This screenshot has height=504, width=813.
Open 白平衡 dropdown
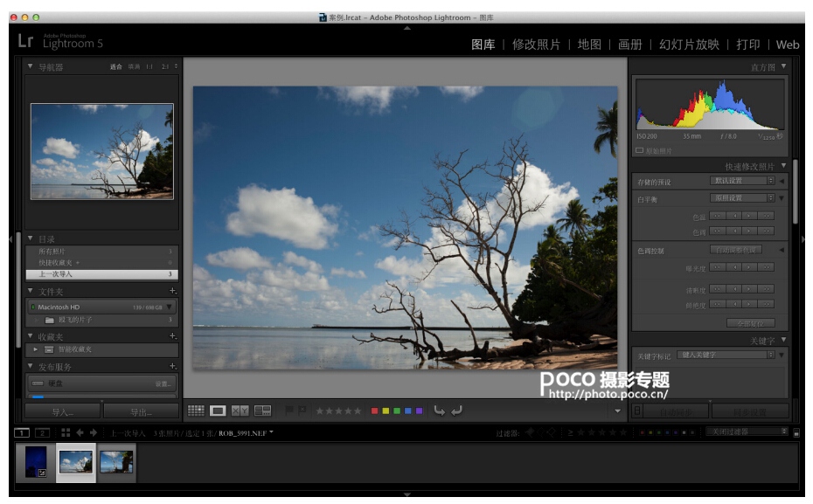coord(742,198)
